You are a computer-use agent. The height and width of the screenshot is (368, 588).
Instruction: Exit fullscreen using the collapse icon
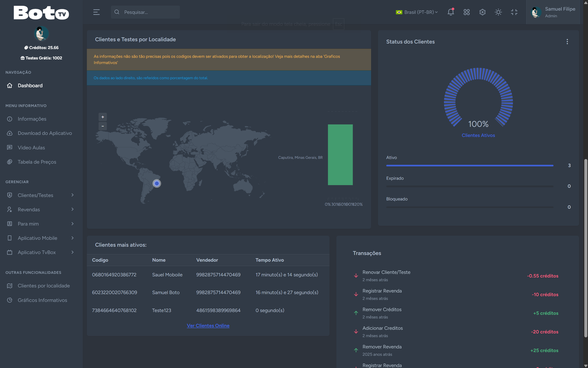click(514, 12)
